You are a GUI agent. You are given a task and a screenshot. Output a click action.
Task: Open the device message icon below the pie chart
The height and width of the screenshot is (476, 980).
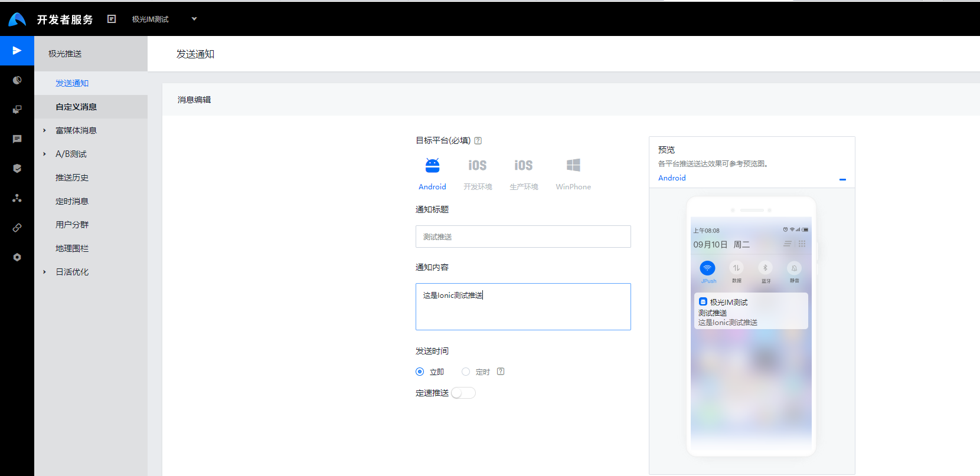(x=17, y=110)
